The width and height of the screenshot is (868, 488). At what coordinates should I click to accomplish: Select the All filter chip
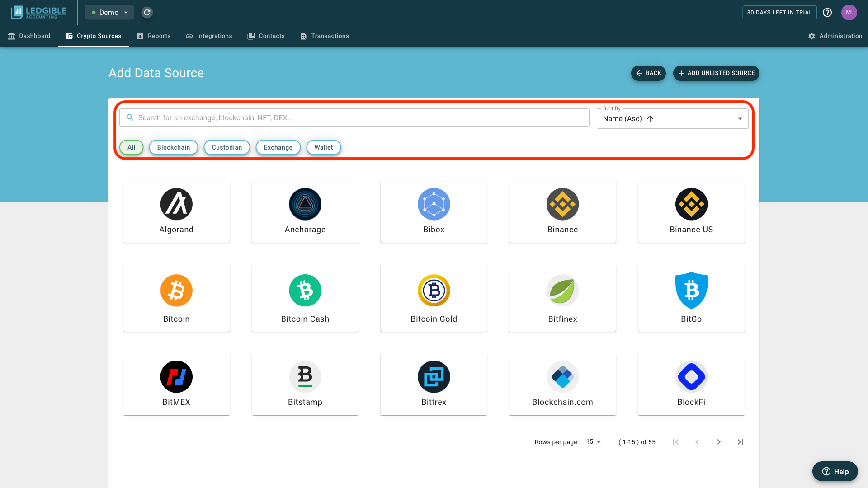(132, 147)
